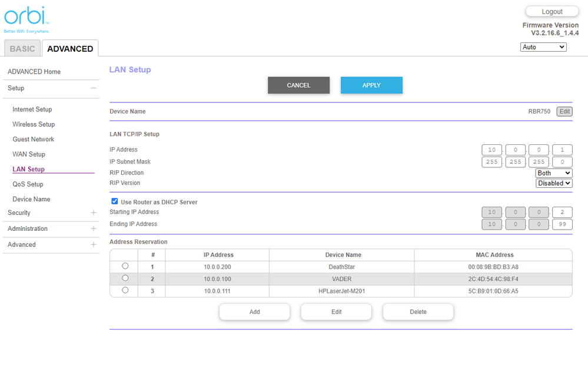Collapse the Setup section minus icon
588x381 pixels.
pos(93,88)
